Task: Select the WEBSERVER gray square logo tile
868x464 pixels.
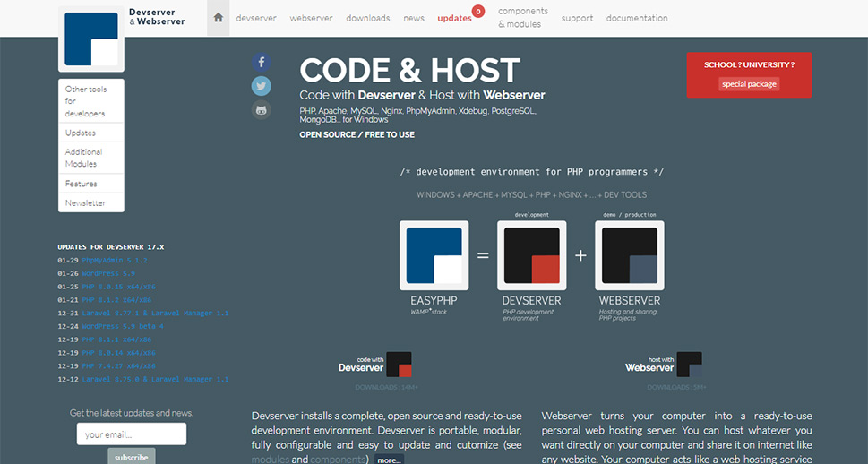Action: click(x=630, y=255)
